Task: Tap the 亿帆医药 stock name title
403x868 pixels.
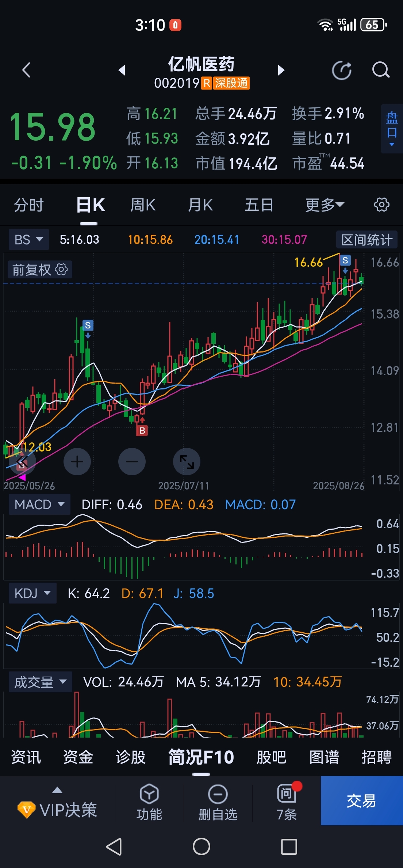Action: point(201,64)
